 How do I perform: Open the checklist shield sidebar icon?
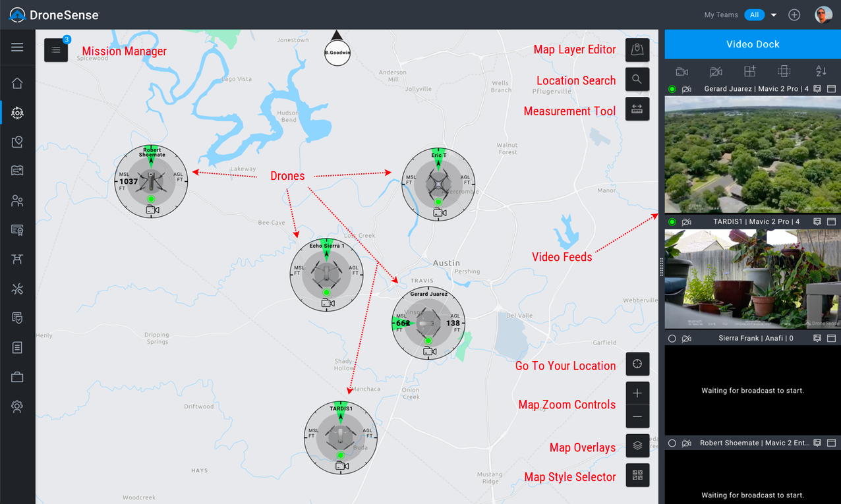point(17,318)
